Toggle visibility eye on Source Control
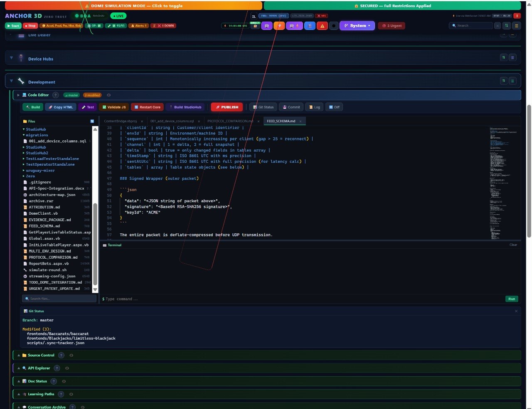This screenshot has height=409, width=532. [71, 355]
